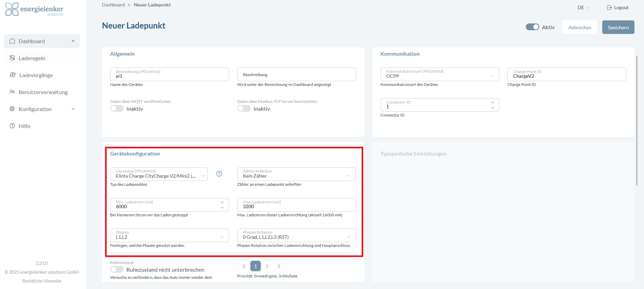
Task: Open the Phasen Rotation dropdown
Action: [x=296, y=235]
